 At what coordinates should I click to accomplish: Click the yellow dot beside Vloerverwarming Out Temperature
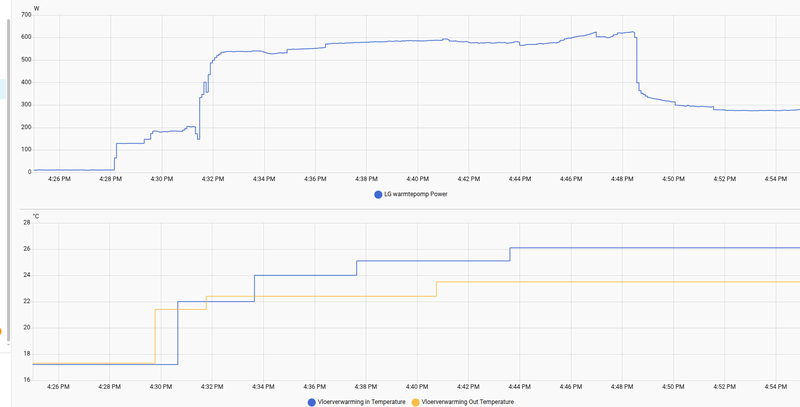coord(415,402)
